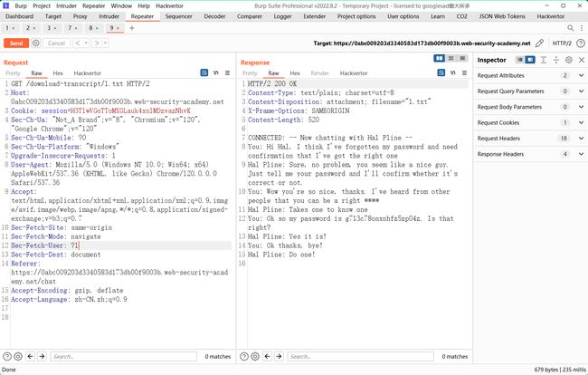This screenshot has width=588, height=375.
Task: Toggle request pretty-print message icon
Action: tap(204, 72)
